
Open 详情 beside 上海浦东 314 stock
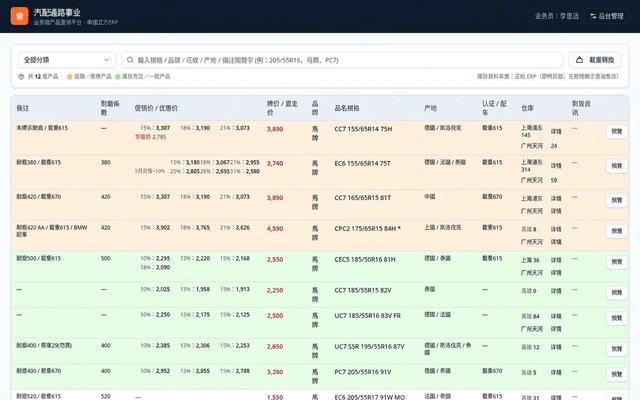pyautogui.click(x=556, y=166)
